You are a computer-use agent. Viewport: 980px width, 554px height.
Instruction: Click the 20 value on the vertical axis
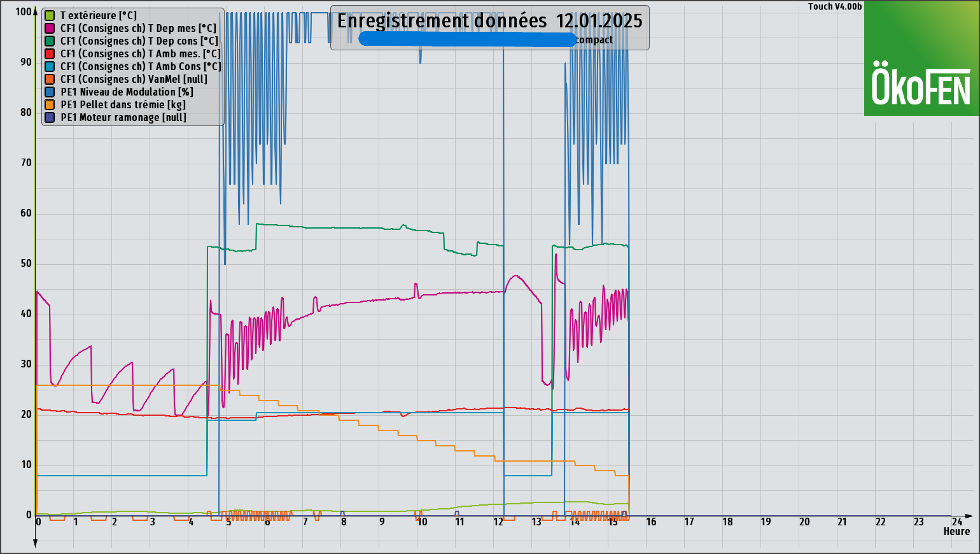click(26, 415)
